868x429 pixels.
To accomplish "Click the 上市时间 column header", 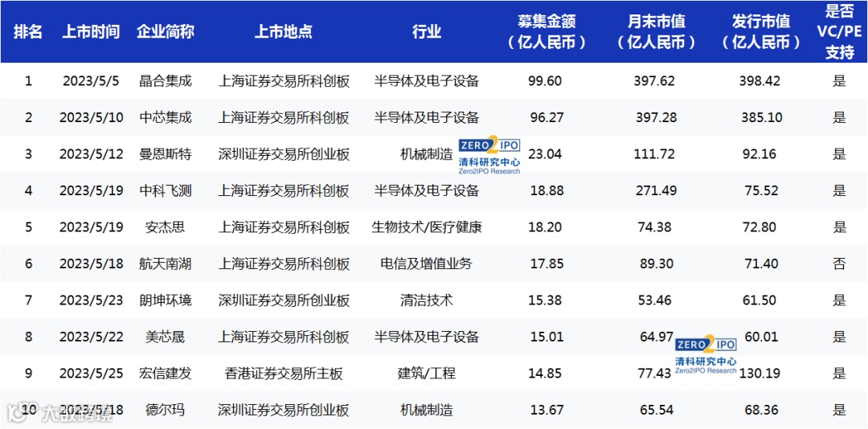I will 92,31.
